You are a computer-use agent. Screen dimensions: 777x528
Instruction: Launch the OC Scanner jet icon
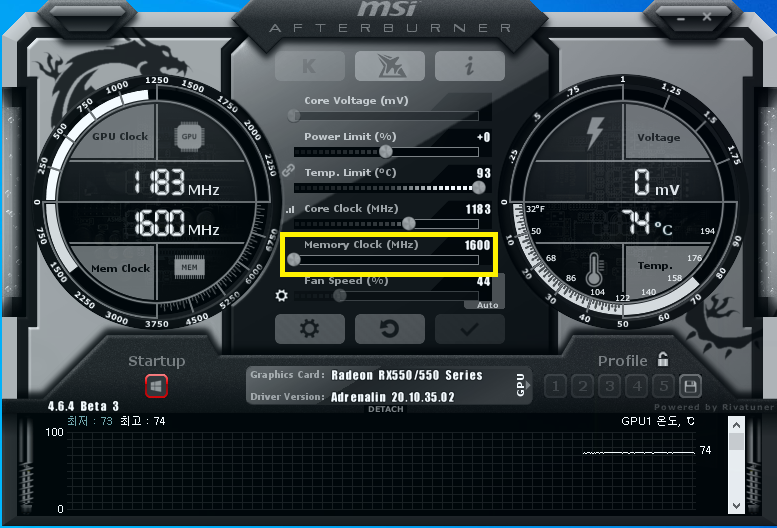(390, 66)
